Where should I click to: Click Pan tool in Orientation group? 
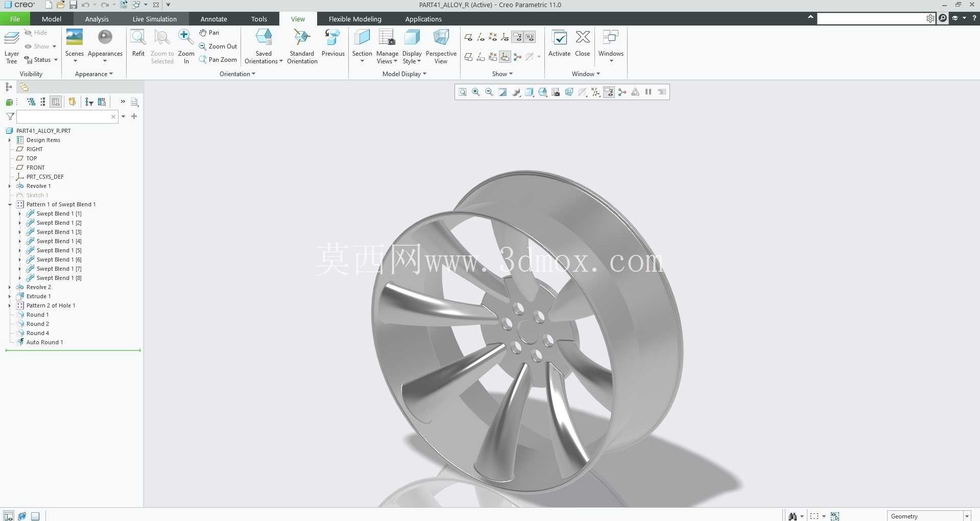pos(209,33)
